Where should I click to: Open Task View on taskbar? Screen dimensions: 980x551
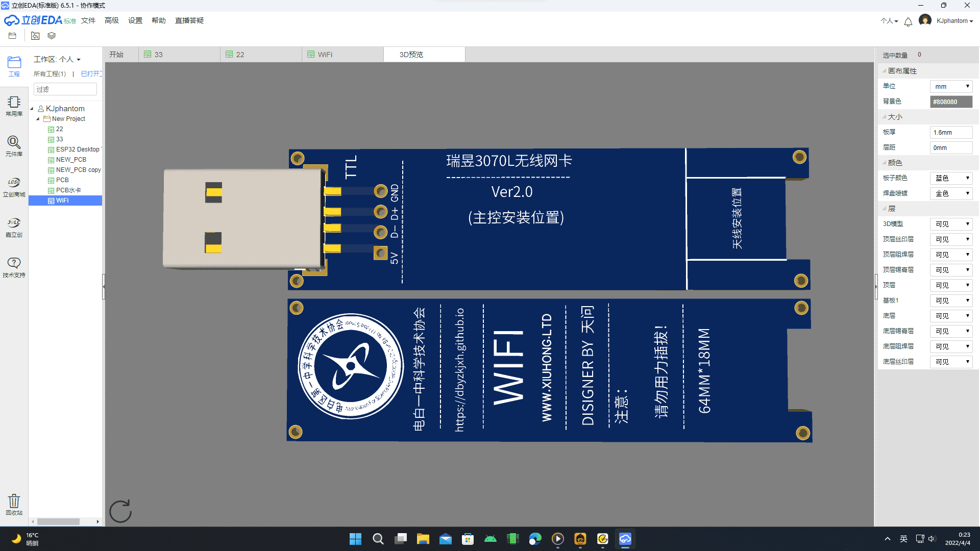pos(401,539)
